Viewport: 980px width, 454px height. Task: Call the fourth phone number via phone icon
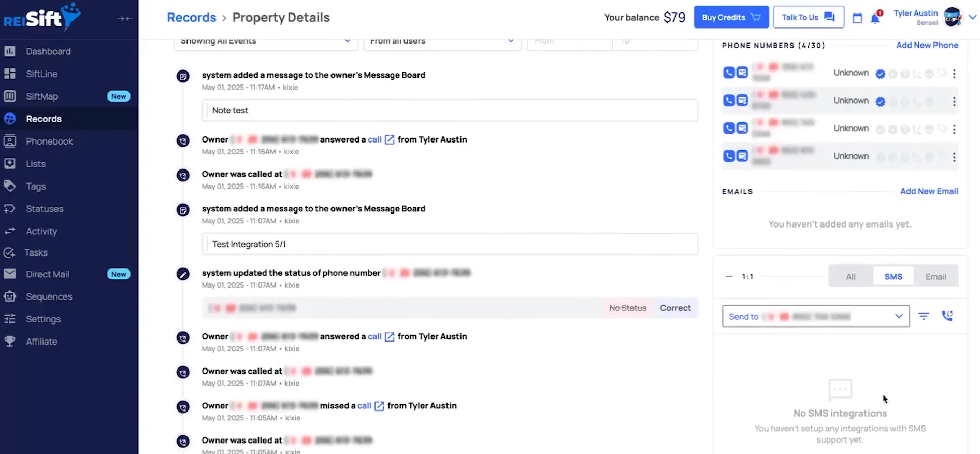click(x=729, y=155)
